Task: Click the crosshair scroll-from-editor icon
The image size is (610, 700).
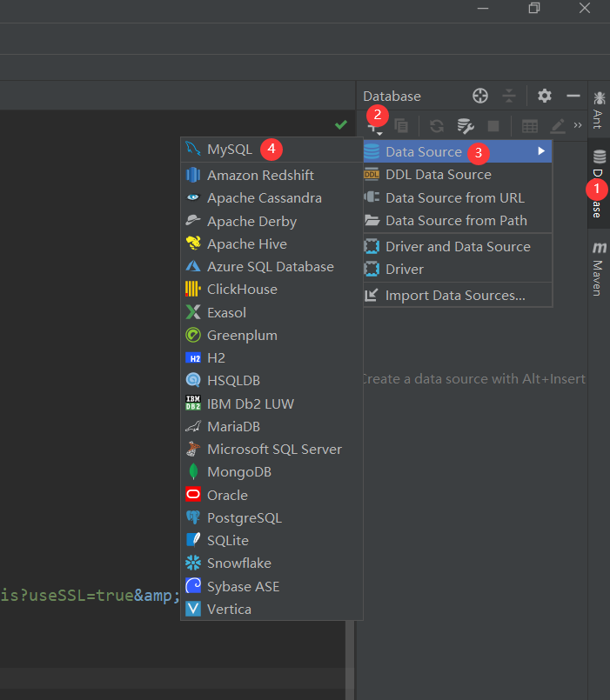Action: (480, 96)
